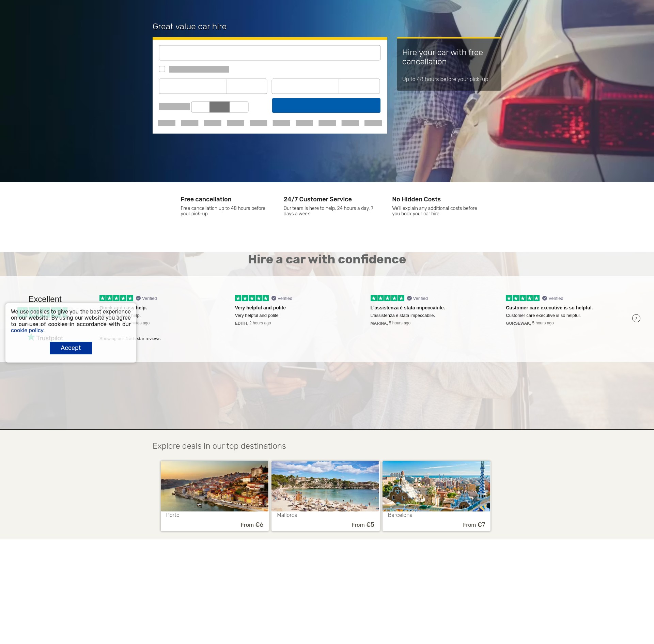Open the Mallorca deal card image

point(325,486)
